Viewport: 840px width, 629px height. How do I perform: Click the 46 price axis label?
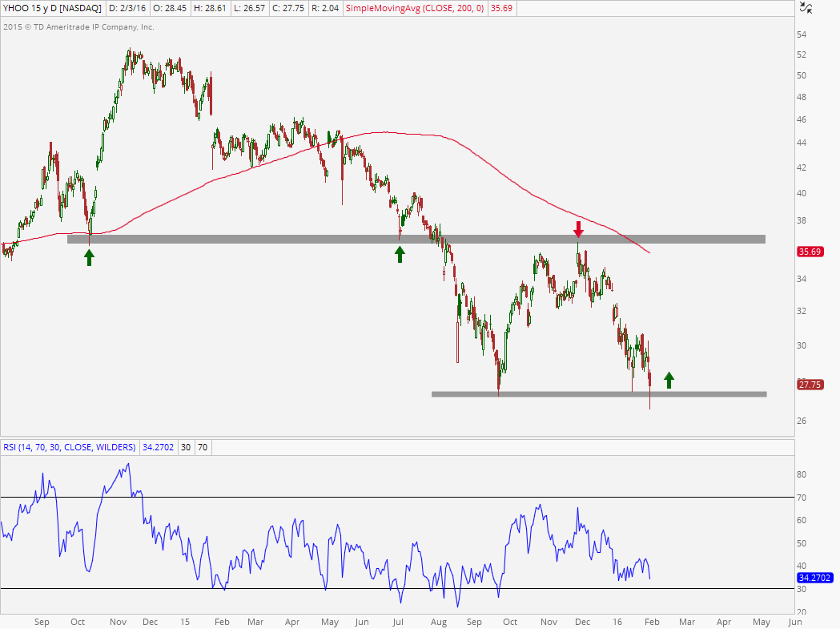tap(802, 119)
